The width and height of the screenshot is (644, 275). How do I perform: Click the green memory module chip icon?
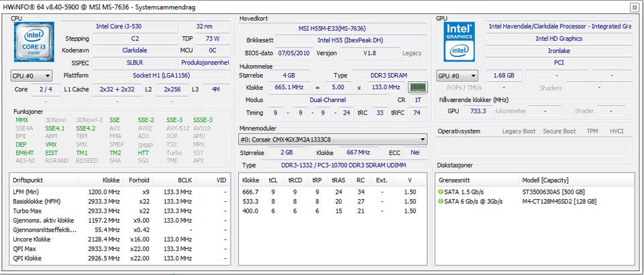pos(417,87)
